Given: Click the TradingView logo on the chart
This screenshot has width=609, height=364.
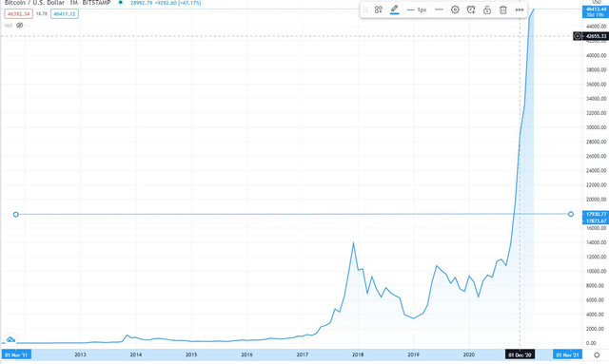Looking at the screenshot, I should point(10,339).
